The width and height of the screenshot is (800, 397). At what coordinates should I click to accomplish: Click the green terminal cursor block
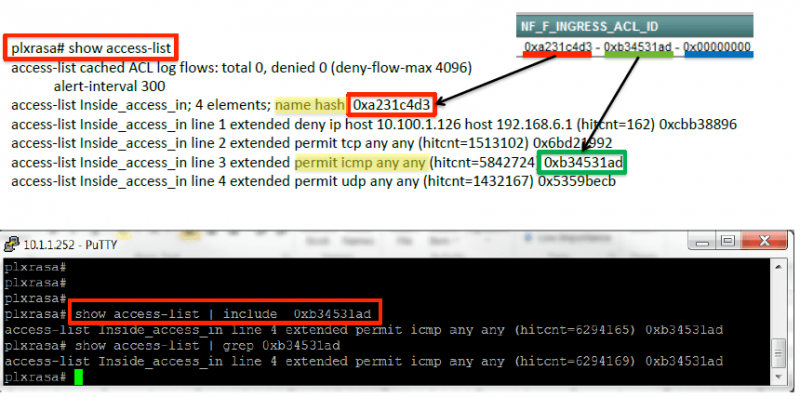pyautogui.click(x=78, y=378)
